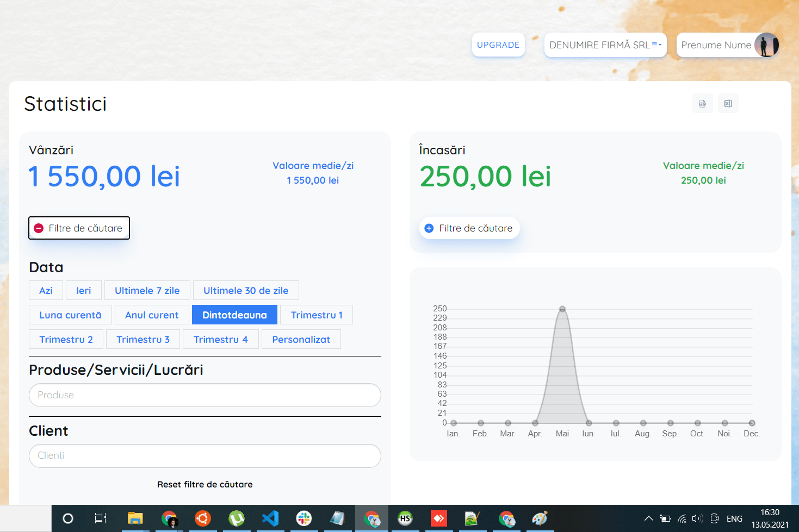Open Visual Studio Code from the taskbar
This screenshot has height=532, width=799.
(270, 518)
